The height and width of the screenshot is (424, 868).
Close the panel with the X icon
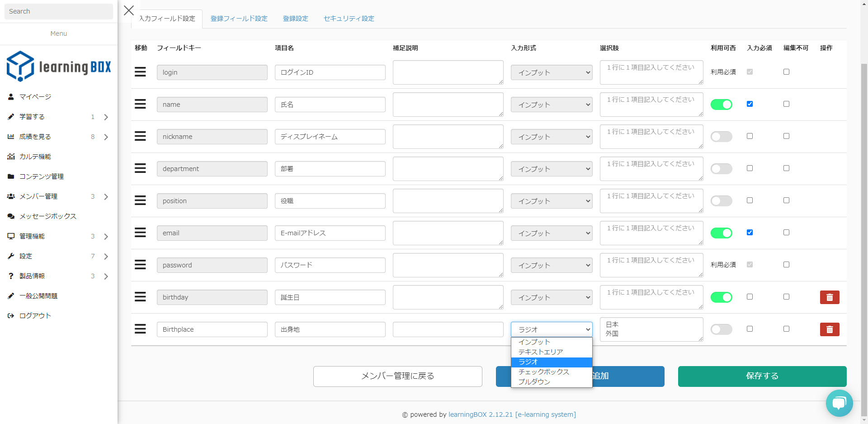tap(129, 10)
